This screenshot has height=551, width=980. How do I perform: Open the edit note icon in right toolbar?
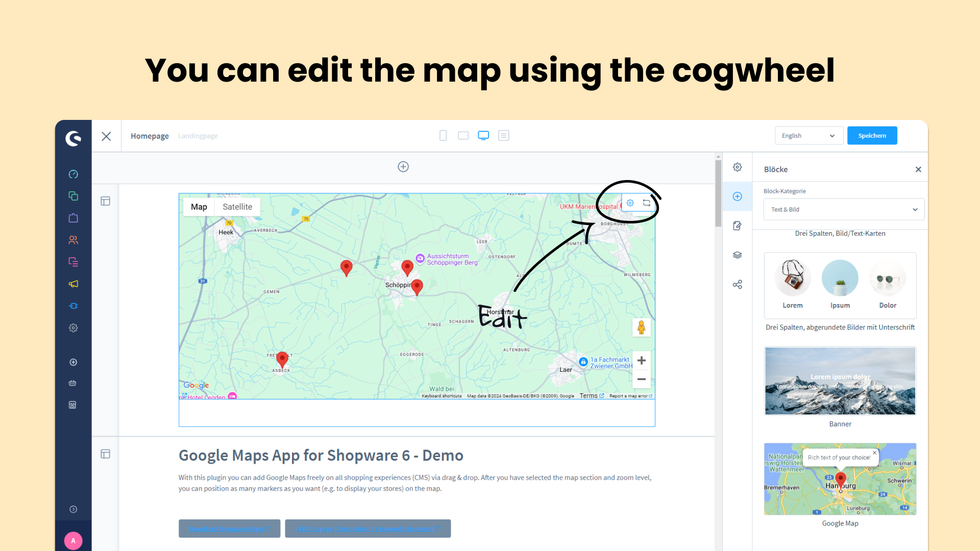click(738, 226)
